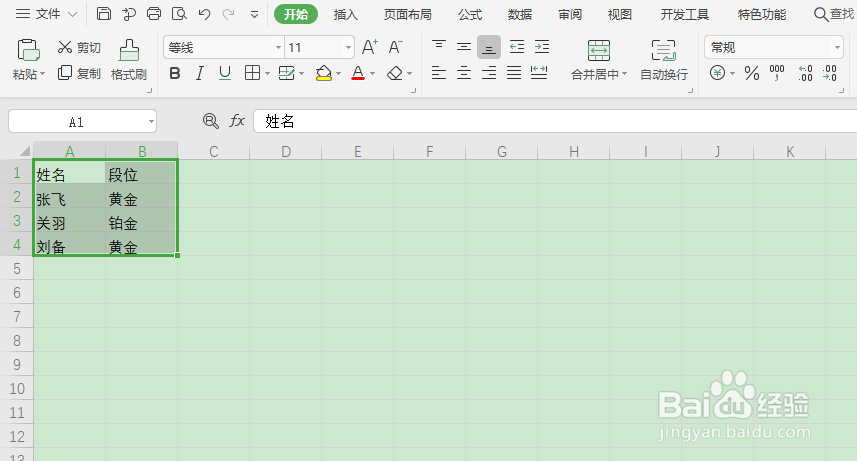The width and height of the screenshot is (857, 461).
Task: Click the eraser clear formatting icon
Action: pyautogui.click(x=395, y=73)
